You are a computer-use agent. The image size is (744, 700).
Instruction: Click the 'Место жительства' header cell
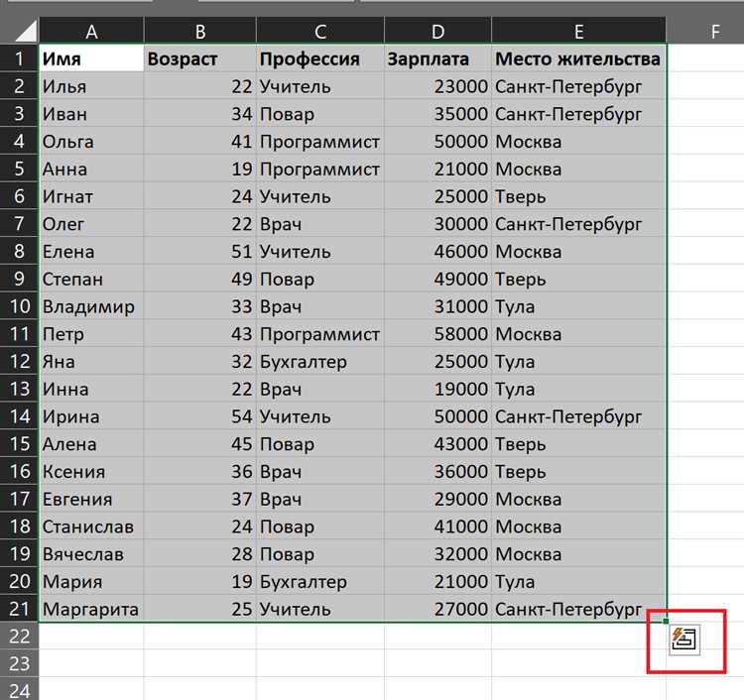[x=578, y=58]
